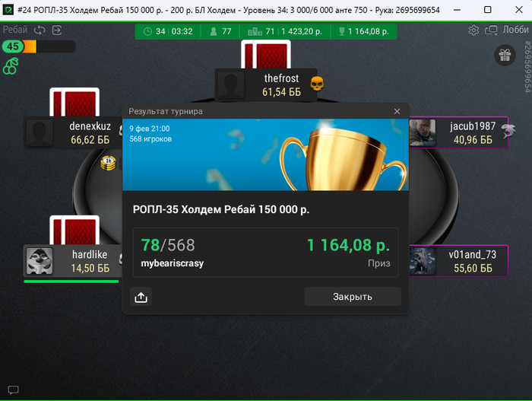The width and height of the screenshot is (532, 401).
Task: Click the trophy prize 1 164,08 р. indicator
Action: [x=363, y=32]
